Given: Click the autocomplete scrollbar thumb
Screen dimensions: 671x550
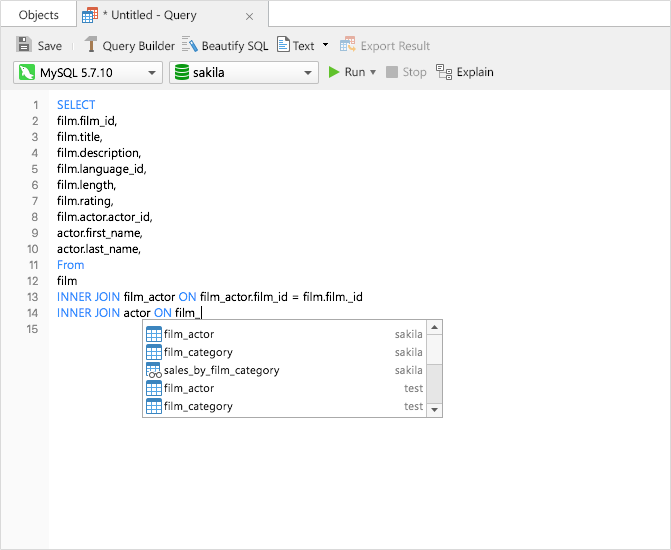Looking at the screenshot, I should (434, 384).
